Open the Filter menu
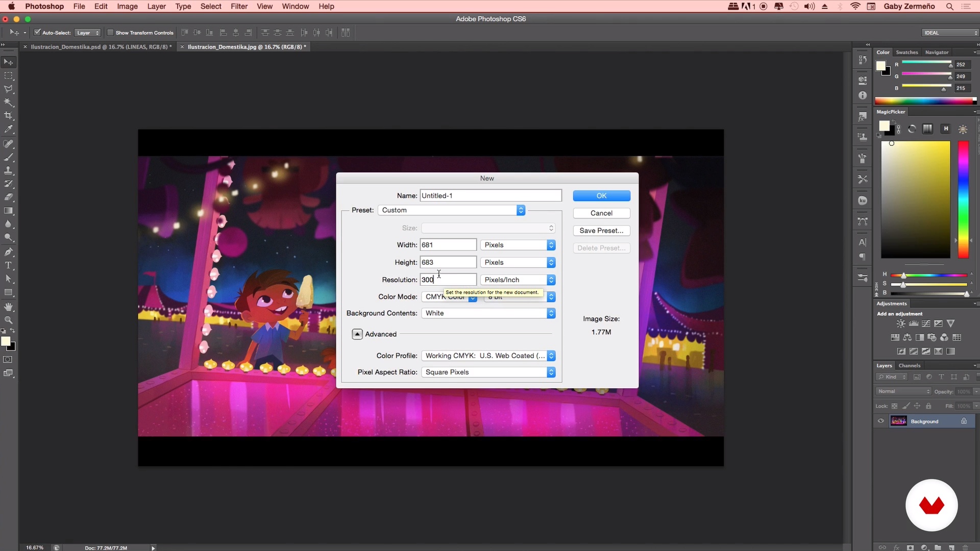The height and width of the screenshot is (551, 980). 239,6
